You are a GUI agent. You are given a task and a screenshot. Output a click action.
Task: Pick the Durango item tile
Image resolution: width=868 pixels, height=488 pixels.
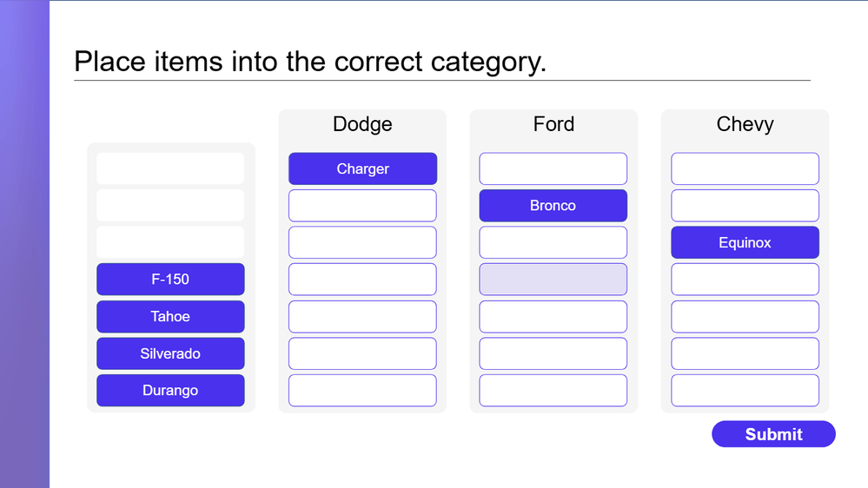170,391
